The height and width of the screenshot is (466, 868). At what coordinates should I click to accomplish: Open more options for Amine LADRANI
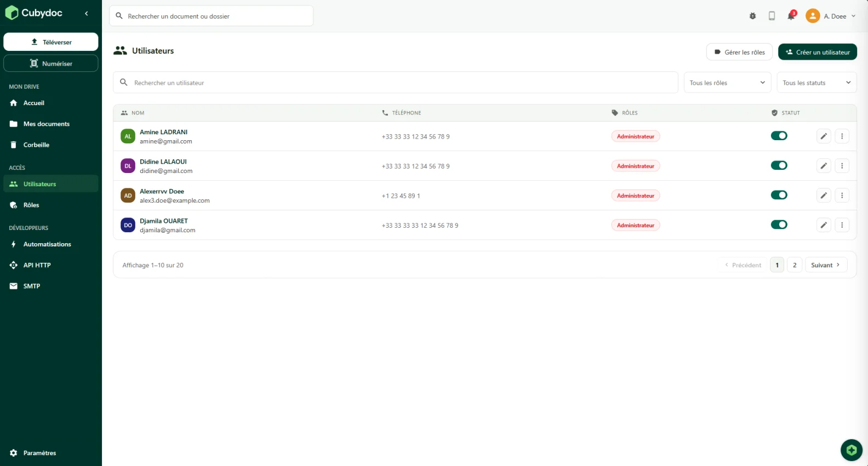tap(842, 136)
